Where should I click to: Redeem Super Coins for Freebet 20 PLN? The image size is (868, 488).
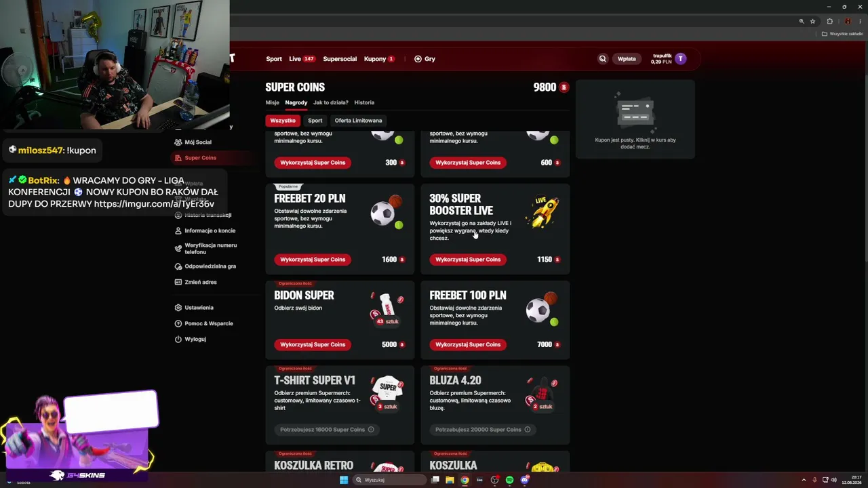click(313, 260)
